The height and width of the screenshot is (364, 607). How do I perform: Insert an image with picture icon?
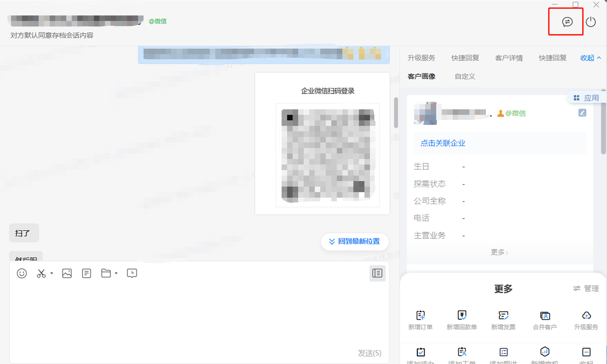(x=67, y=273)
